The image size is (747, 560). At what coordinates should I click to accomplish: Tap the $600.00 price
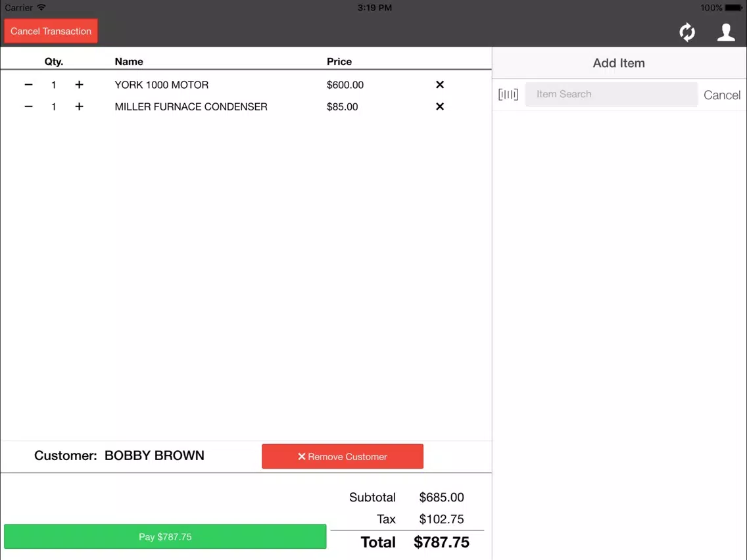click(345, 85)
